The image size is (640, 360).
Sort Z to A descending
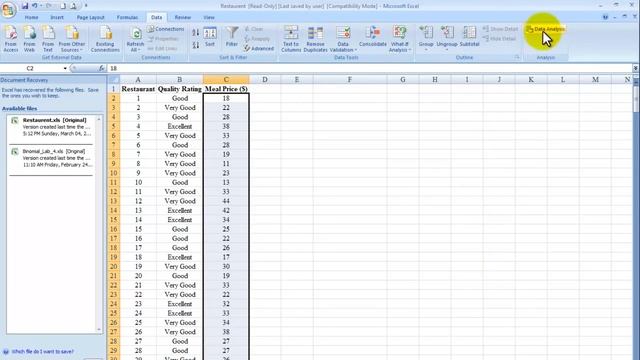196,45
